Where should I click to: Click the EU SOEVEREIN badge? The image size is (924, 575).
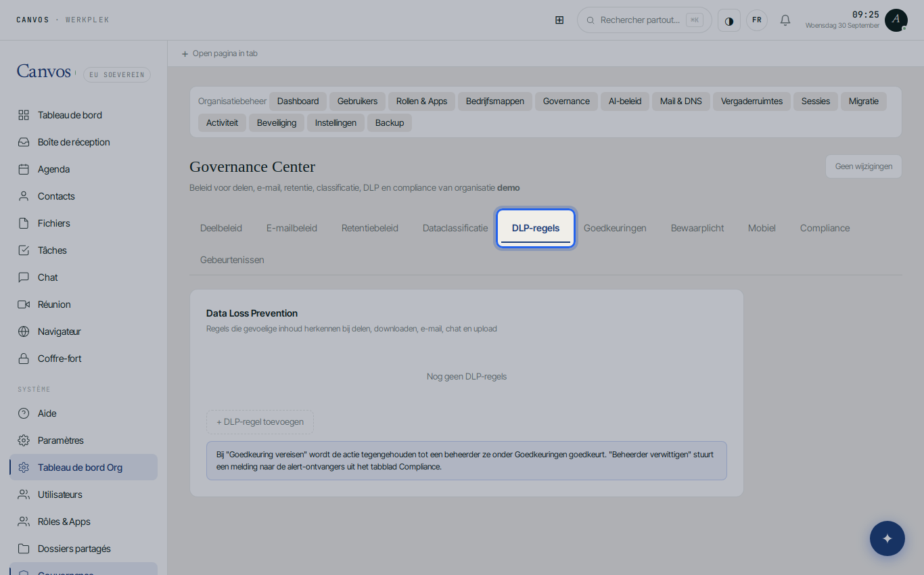117,74
